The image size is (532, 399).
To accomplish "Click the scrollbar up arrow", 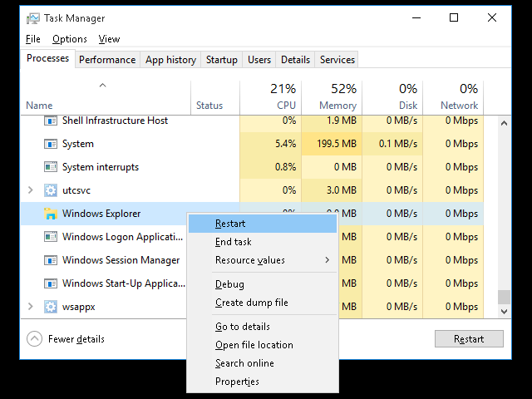I will pyautogui.click(x=505, y=123).
